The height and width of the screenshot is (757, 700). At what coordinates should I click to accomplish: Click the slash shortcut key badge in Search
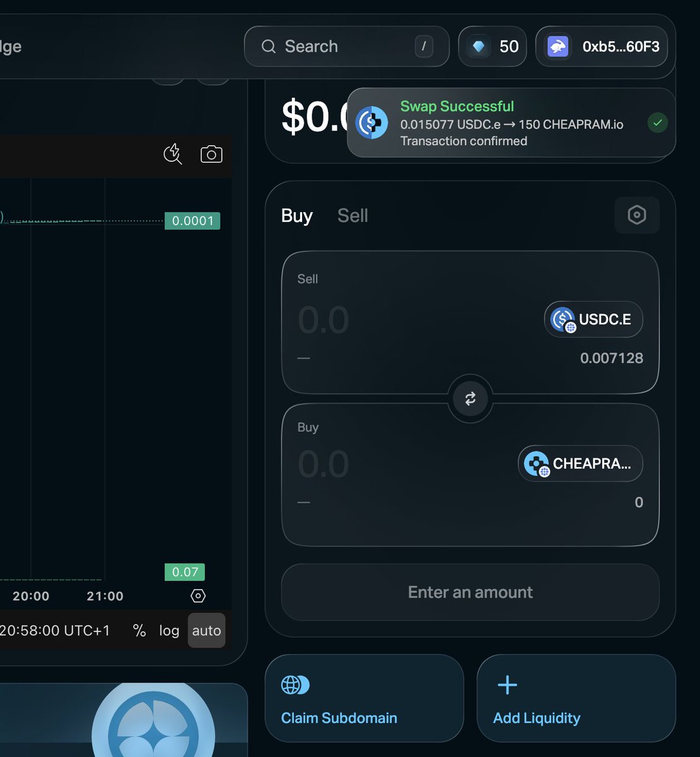pos(424,46)
